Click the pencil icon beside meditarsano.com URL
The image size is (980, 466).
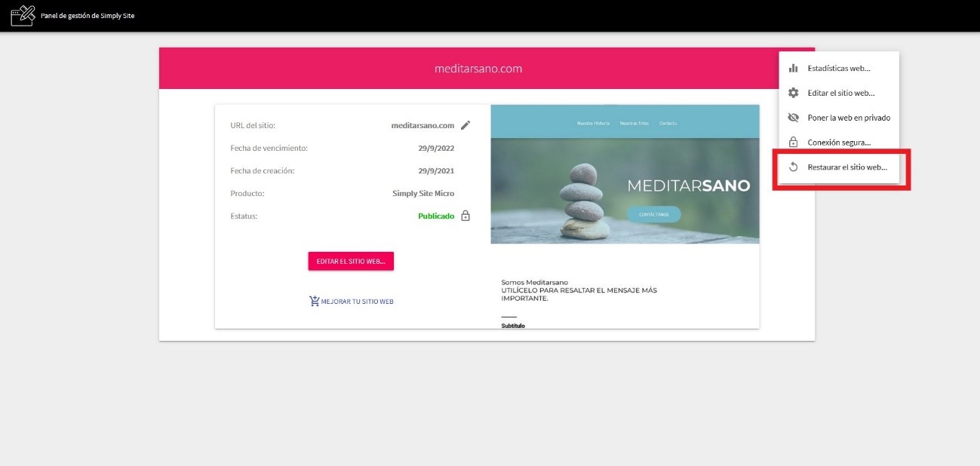[465, 125]
